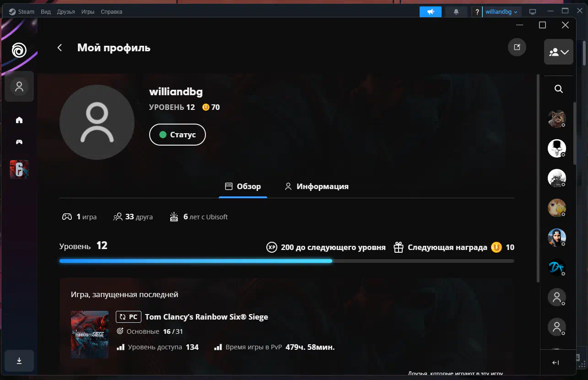
Task: Click the share profile icon
Action: point(517,47)
